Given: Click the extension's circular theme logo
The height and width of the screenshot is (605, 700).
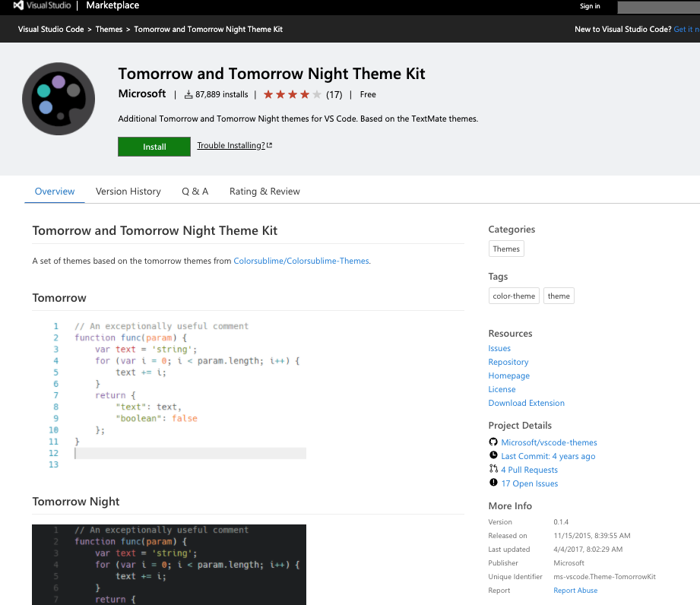Looking at the screenshot, I should click(58, 99).
